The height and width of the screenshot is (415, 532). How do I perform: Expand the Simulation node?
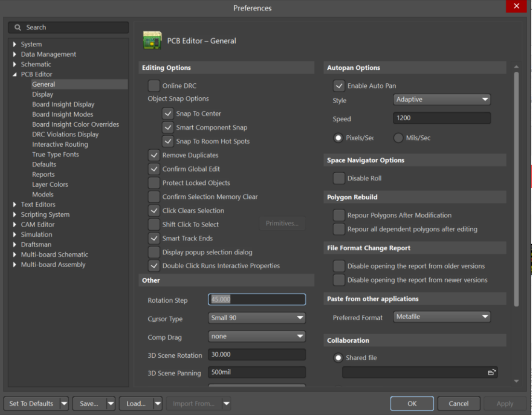coord(14,234)
